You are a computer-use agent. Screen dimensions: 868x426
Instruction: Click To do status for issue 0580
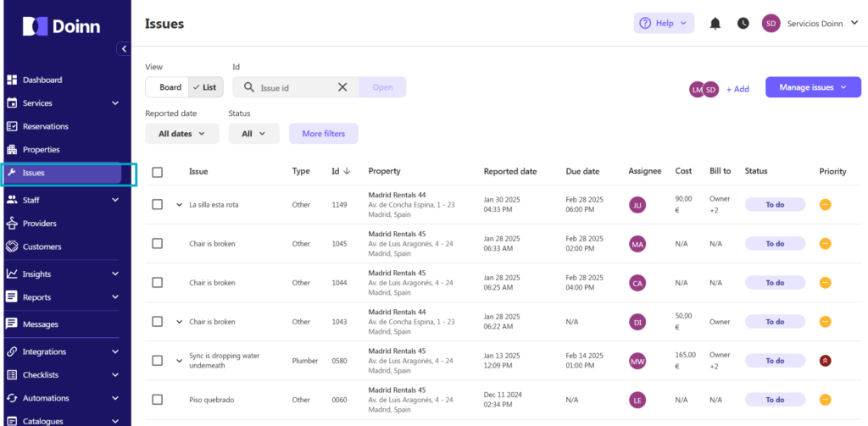[x=775, y=361]
